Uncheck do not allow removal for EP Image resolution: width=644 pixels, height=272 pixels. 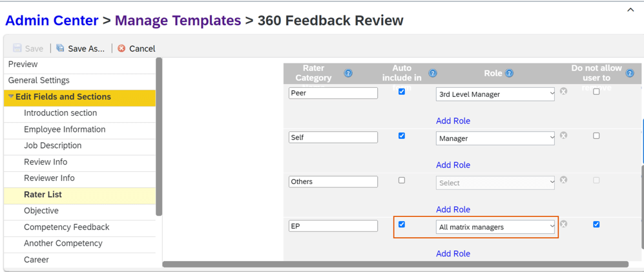point(596,224)
